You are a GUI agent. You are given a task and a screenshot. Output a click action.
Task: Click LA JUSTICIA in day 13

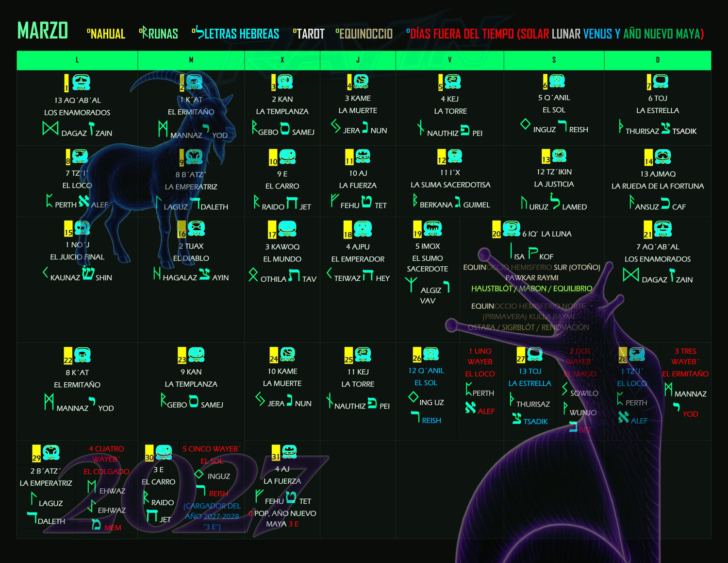coord(554,185)
